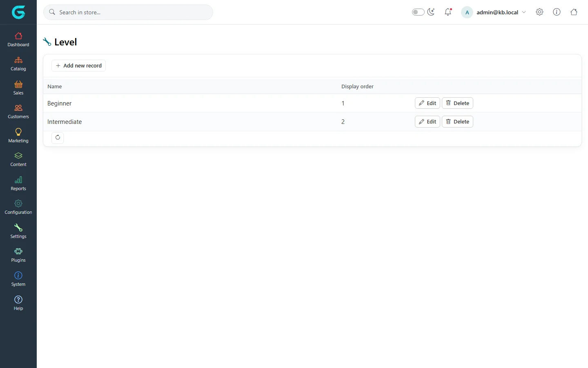588x368 pixels.
Task: Open the Dashboard sidebar section
Action: 18,40
